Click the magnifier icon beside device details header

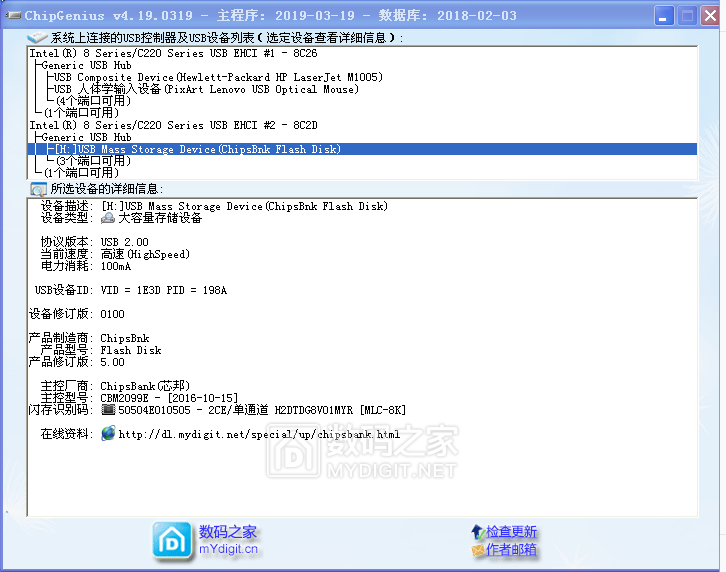tap(38, 188)
